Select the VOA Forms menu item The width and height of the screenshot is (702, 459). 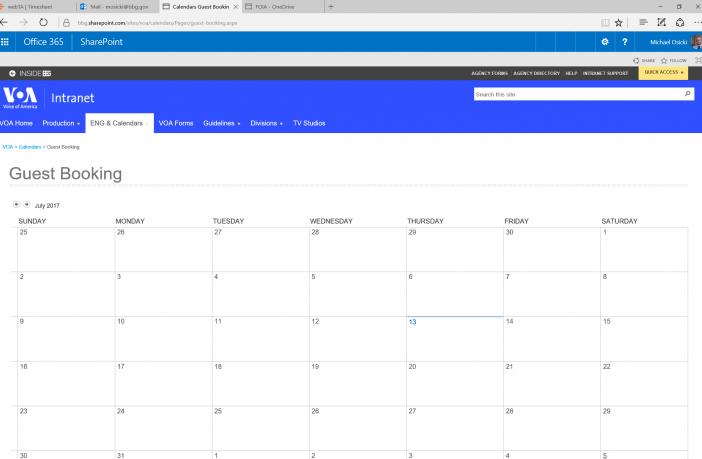(x=176, y=123)
